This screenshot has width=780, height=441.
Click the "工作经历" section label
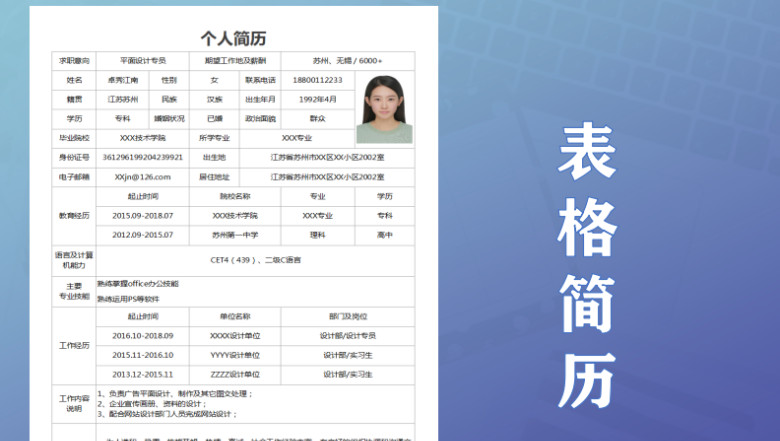pos(74,346)
